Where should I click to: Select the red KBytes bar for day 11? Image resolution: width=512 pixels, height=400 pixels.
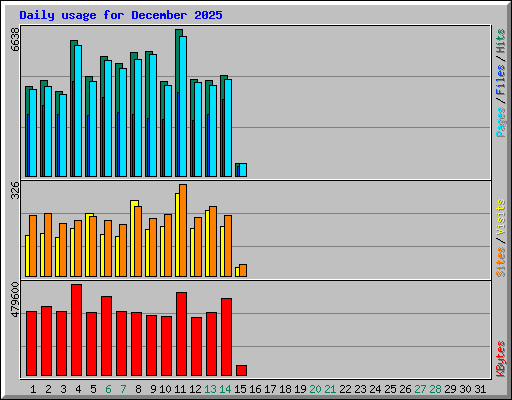(181, 334)
